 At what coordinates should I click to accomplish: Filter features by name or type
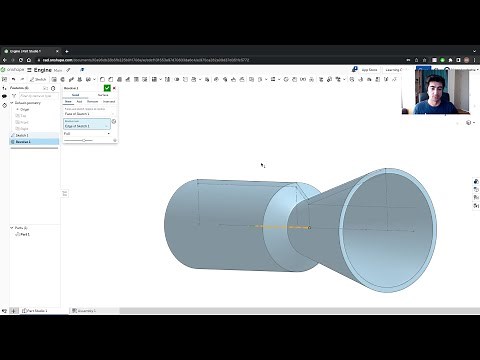39,96
